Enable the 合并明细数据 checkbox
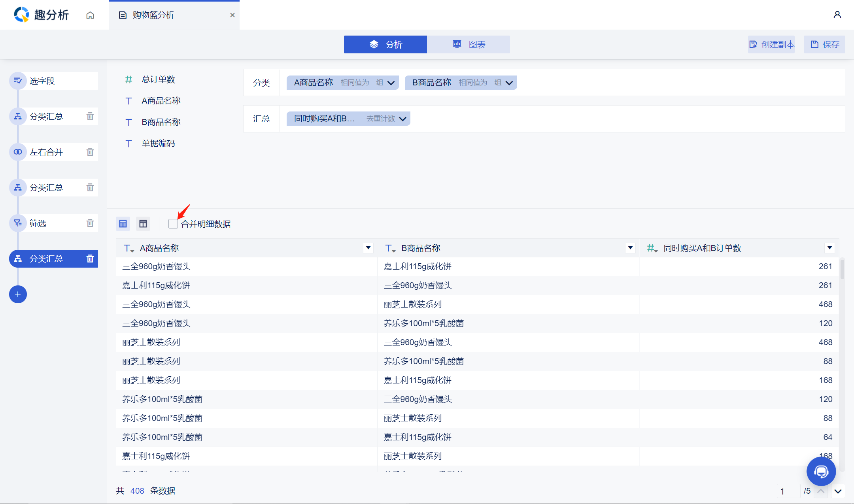 tap(173, 224)
